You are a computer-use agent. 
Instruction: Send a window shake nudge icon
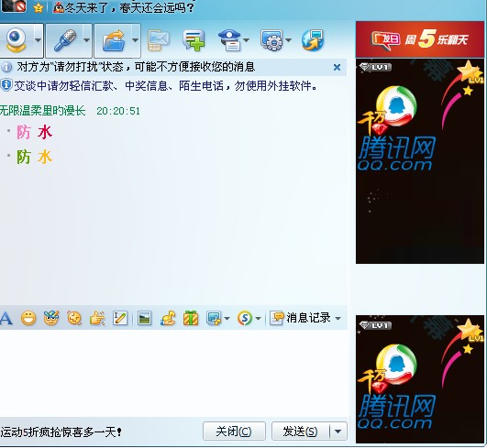point(74,318)
